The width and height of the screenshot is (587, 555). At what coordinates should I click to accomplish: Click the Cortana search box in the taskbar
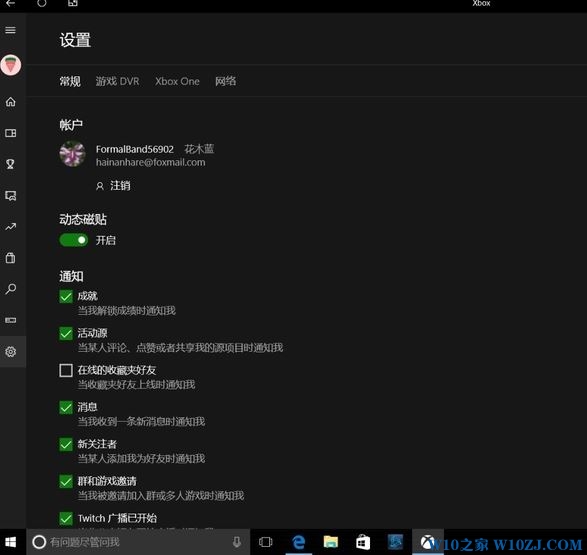(138, 542)
